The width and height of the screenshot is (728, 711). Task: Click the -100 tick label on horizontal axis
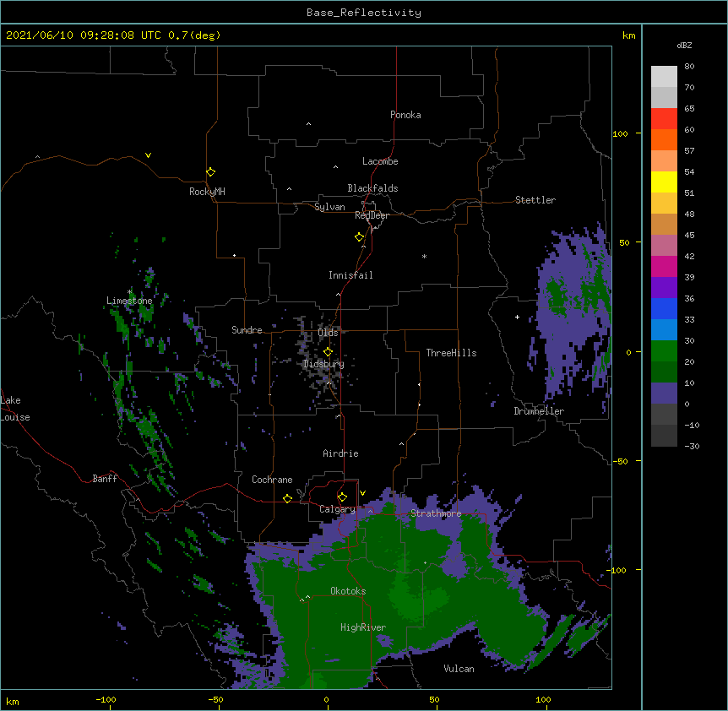pos(106,699)
